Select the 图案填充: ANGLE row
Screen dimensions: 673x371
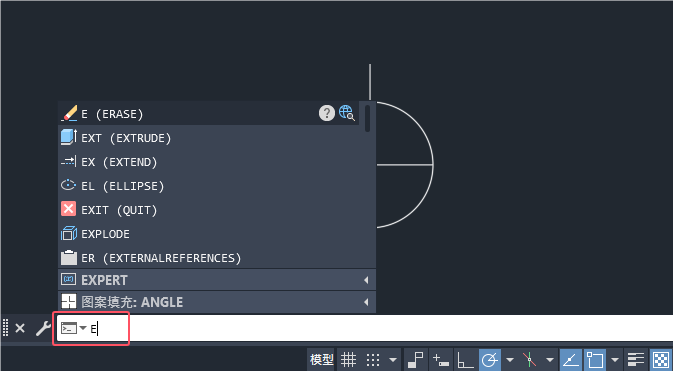point(217,302)
